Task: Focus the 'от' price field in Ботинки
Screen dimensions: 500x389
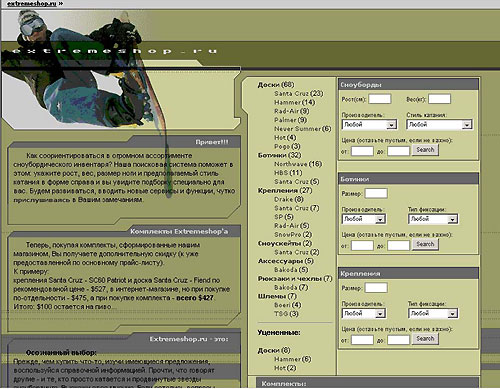Action: [362, 246]
